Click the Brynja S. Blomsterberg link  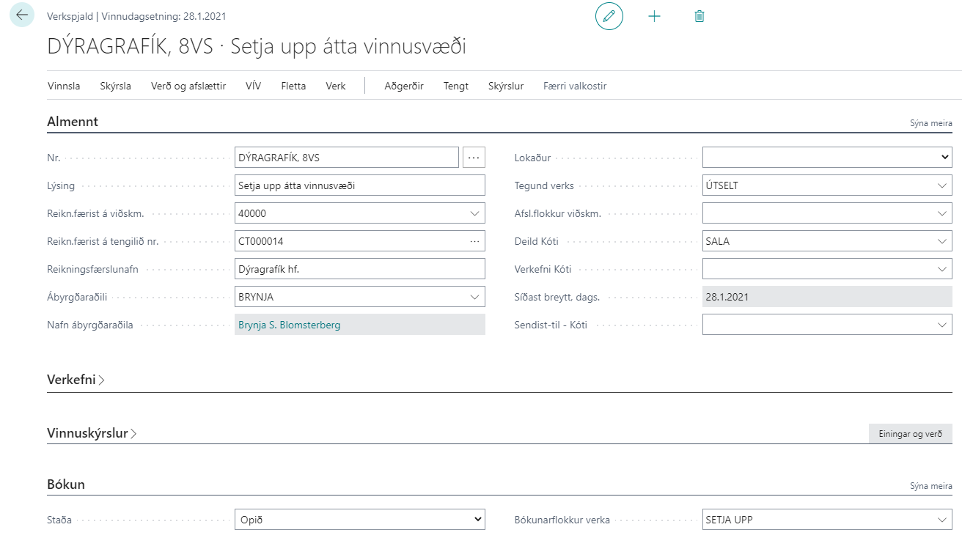(289, 325)
